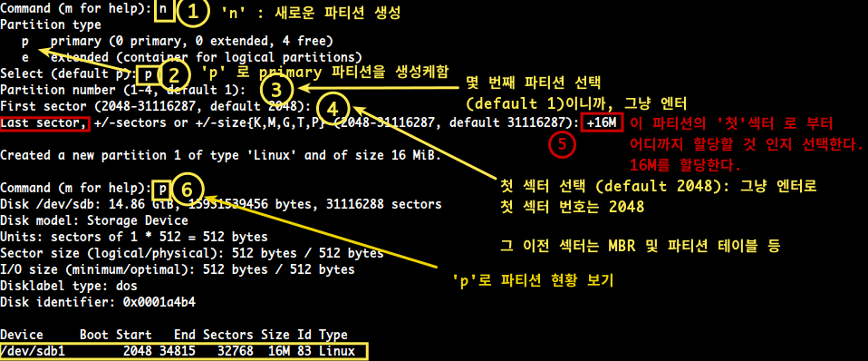Click Size value '16M' in /dev/sdb1 row
This screenshot has height=361, width=868.
(278, 351)
